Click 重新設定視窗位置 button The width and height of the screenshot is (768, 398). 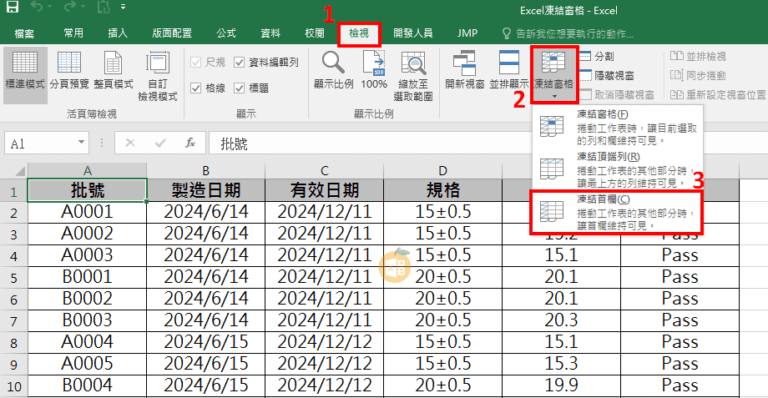(718, 94)
